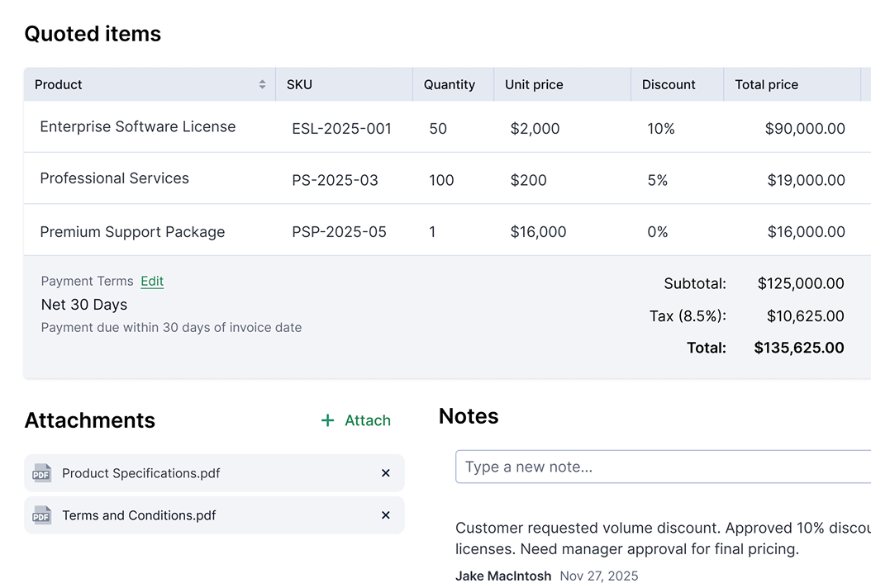
Task: Select the SKU column header
Action: click(299, 84)
